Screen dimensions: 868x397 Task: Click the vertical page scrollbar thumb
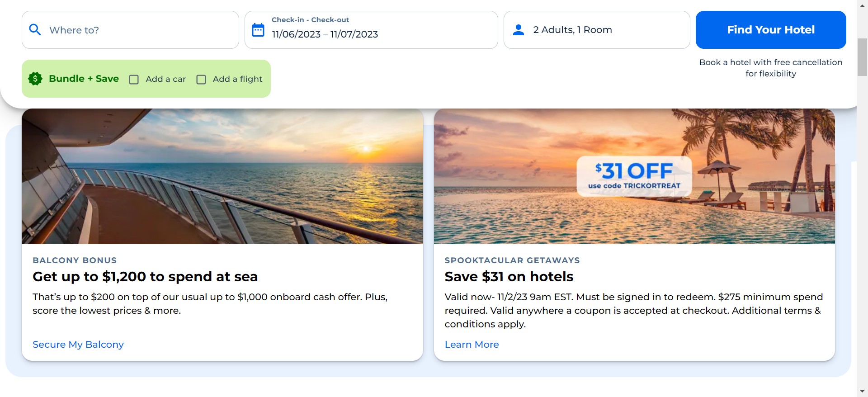[x=862, y=57]
